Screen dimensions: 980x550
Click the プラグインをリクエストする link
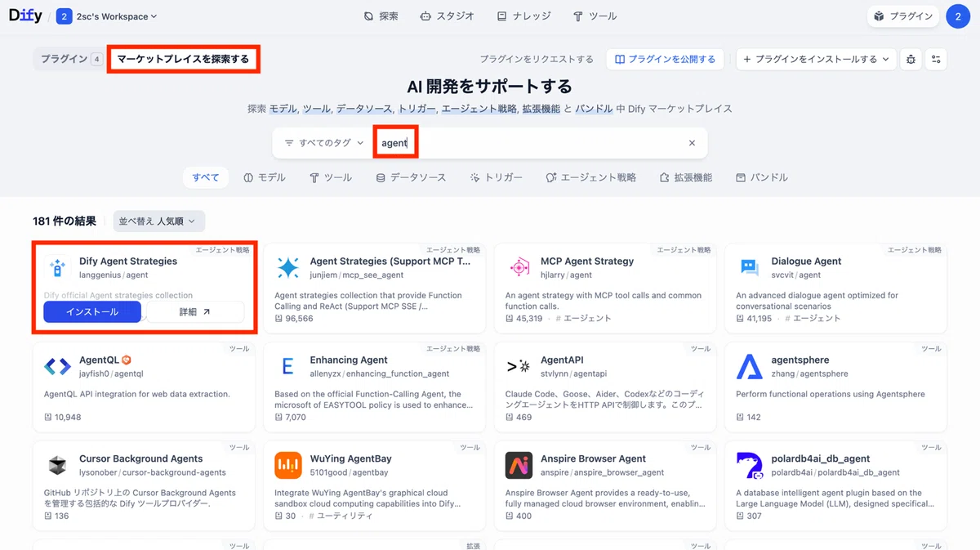pos(537,59)
